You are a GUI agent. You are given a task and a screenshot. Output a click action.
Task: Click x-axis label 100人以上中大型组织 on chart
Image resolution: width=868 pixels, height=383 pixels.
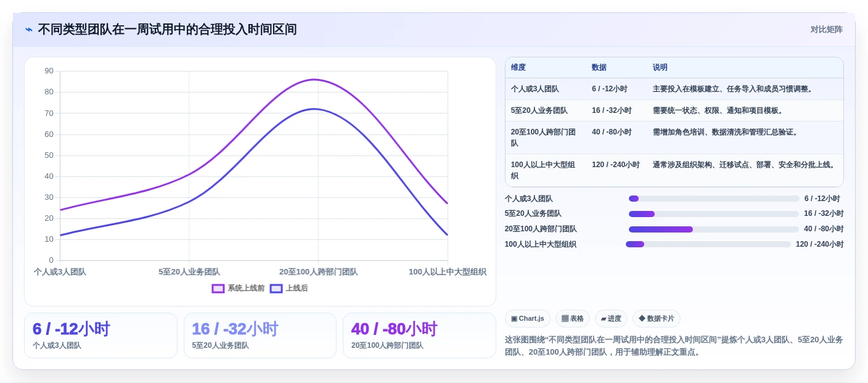[x=448, y=272]
